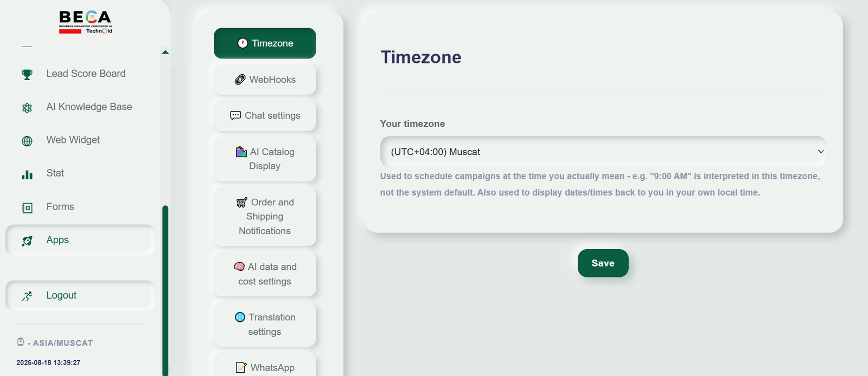Click the Logout running figure icon
The image size is (868, 376).
point(27,296)
